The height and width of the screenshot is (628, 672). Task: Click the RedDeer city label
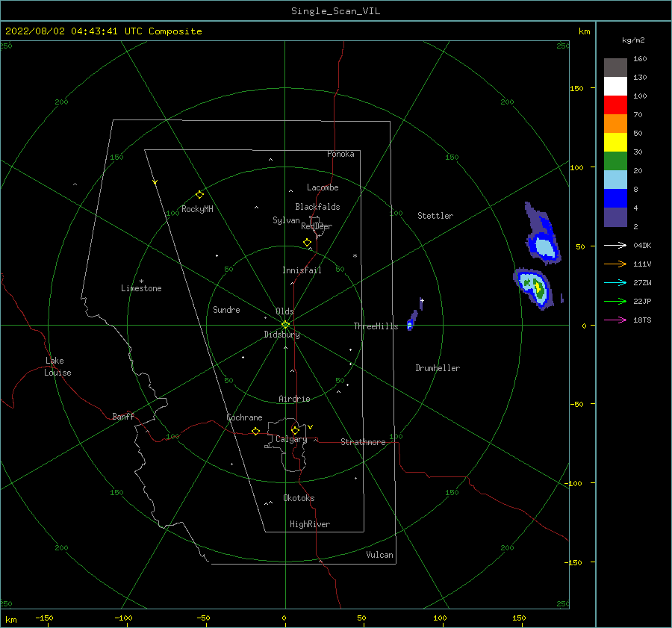pos(317,226)
